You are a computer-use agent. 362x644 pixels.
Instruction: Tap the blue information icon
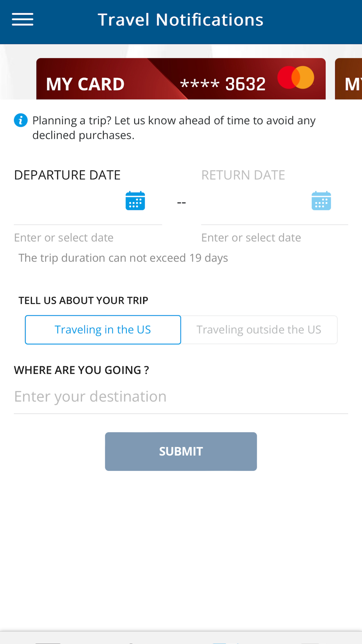pos(21,120)
